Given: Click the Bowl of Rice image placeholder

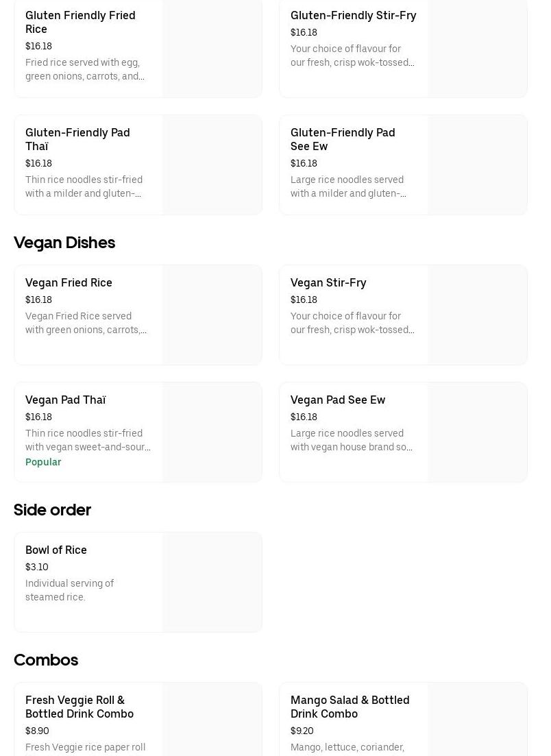Looking at the screenshot, I should 212,583.
